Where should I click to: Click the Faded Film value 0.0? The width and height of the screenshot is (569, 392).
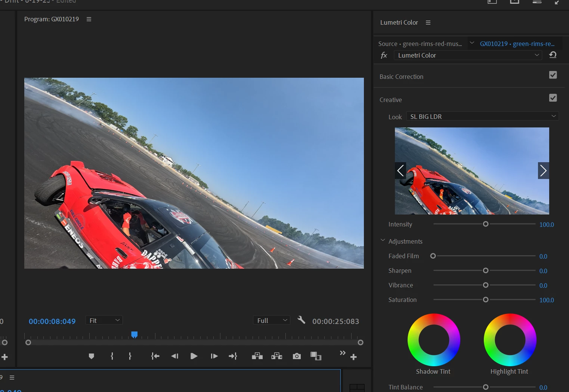(543, 256)
